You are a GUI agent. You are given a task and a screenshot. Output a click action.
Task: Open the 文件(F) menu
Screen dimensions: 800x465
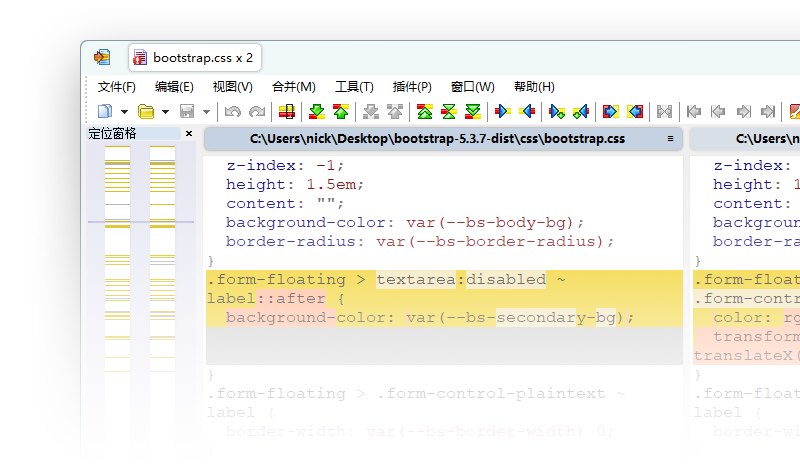pyautogui.click(x=117, y=87)
